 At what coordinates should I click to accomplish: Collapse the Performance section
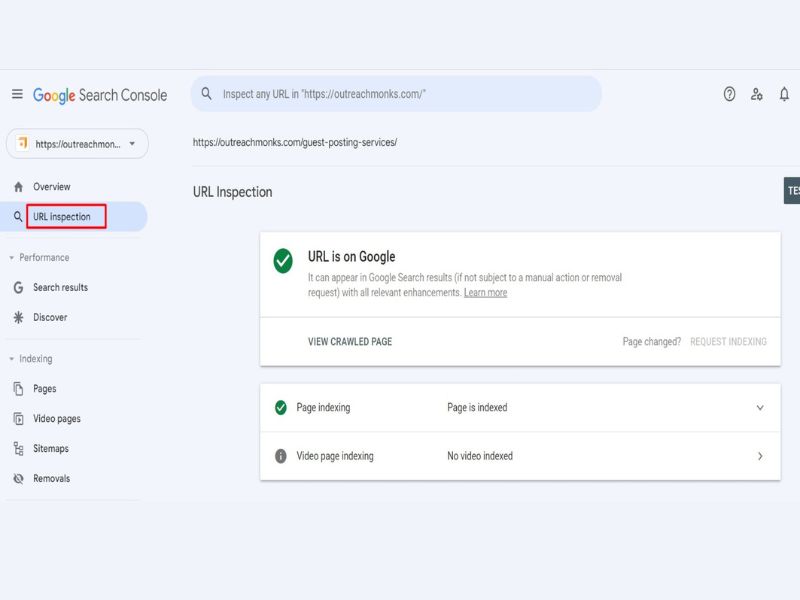pyautogui.click(x=11, y=258)
